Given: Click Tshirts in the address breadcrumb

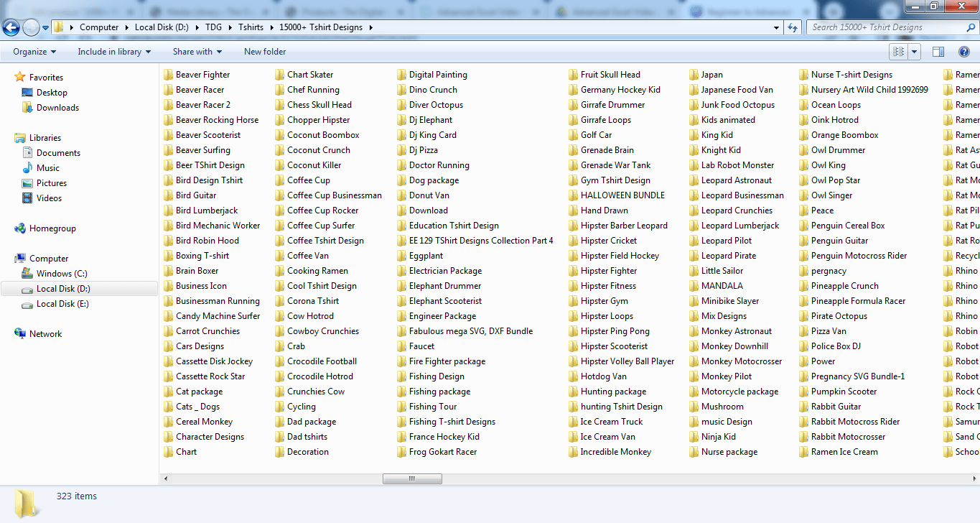Looking at the screenshot, I should tap(251, 27).
